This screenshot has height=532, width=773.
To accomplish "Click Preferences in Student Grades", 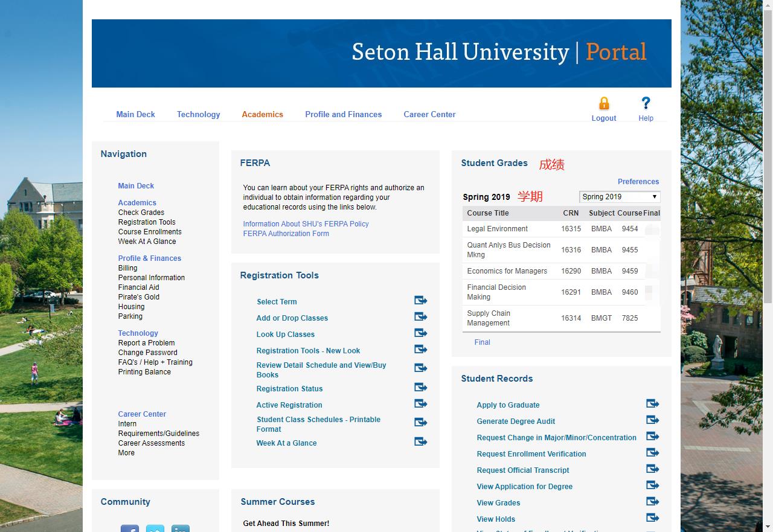I will click(638, 182).
